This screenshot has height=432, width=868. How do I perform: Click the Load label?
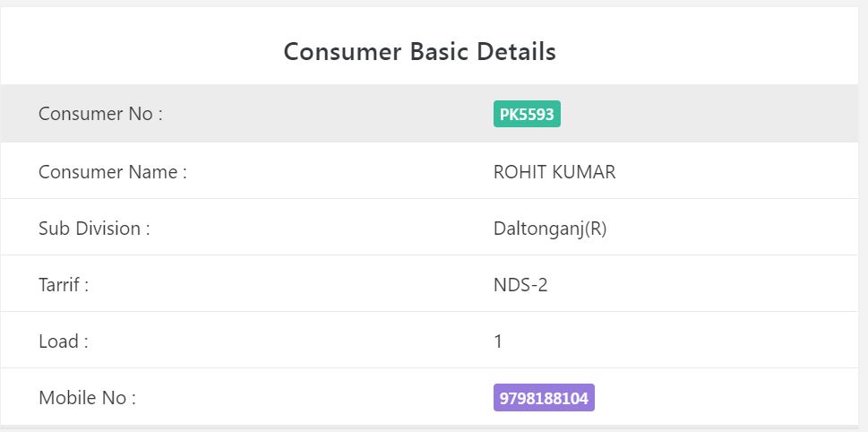point(64,341)
